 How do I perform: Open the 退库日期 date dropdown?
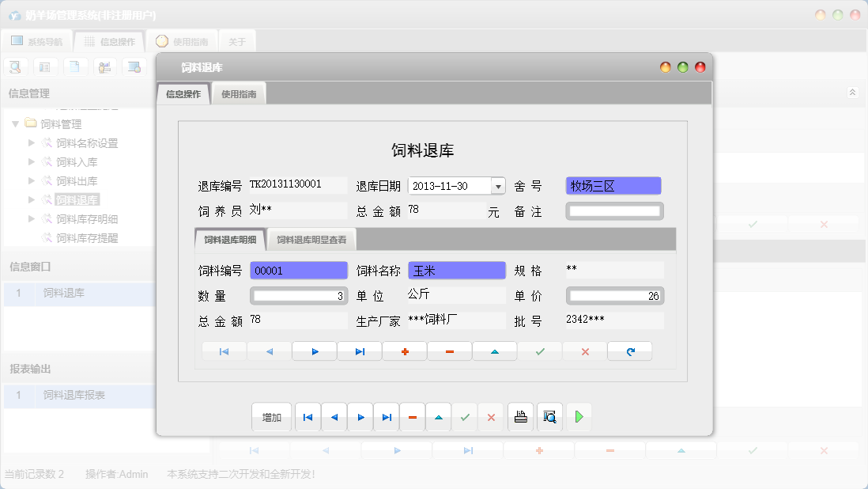(499, 184)
